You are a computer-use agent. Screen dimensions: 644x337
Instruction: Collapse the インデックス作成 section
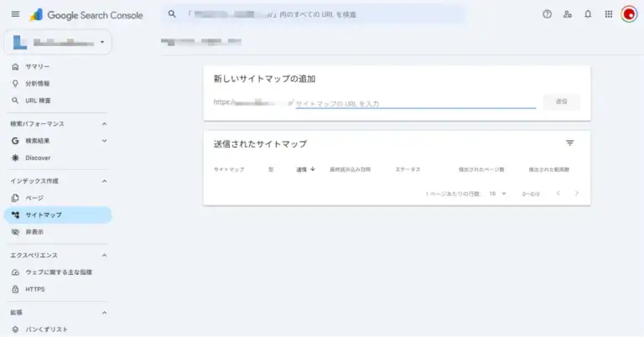[104, 181]
